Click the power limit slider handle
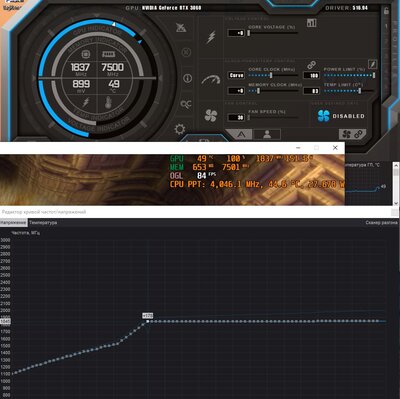This screenshot has height=399, width=400. pos(374,75)
